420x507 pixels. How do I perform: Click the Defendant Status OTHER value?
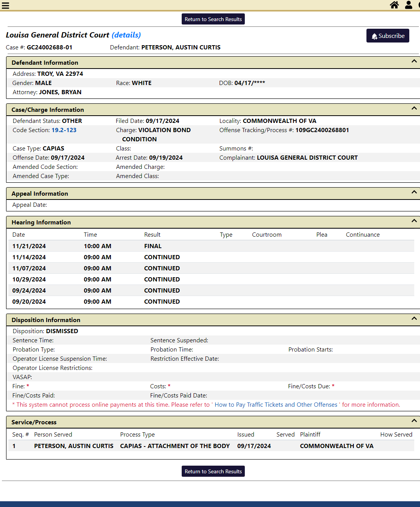click(x=72, y=121)
